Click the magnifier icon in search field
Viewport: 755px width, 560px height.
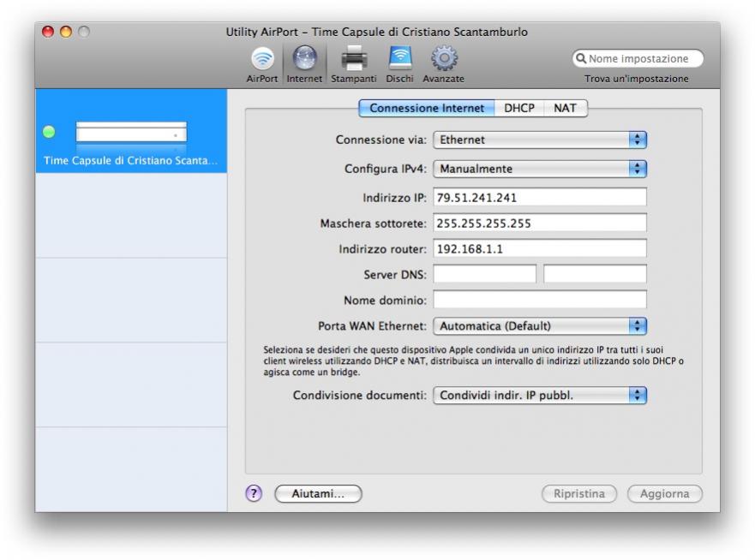(581, 58)
